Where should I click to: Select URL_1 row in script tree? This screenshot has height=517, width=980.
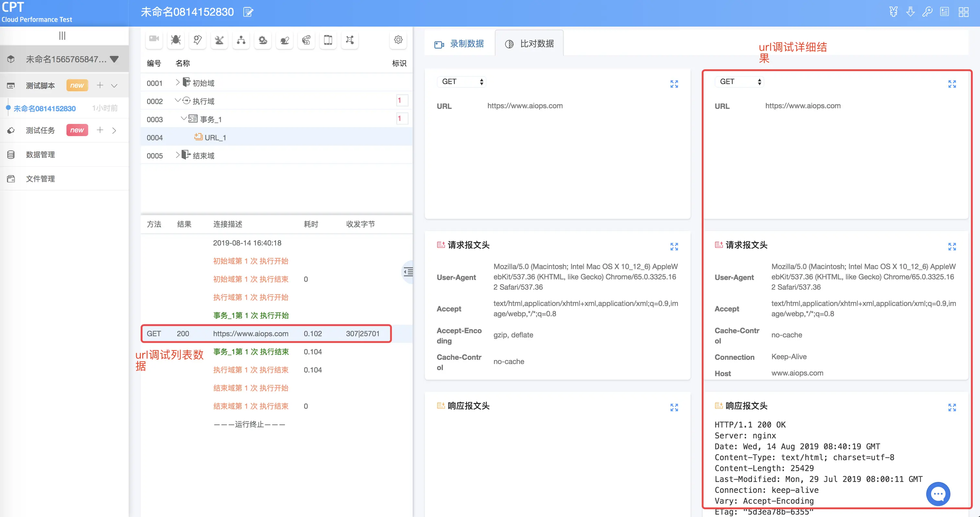click(215, 138)
